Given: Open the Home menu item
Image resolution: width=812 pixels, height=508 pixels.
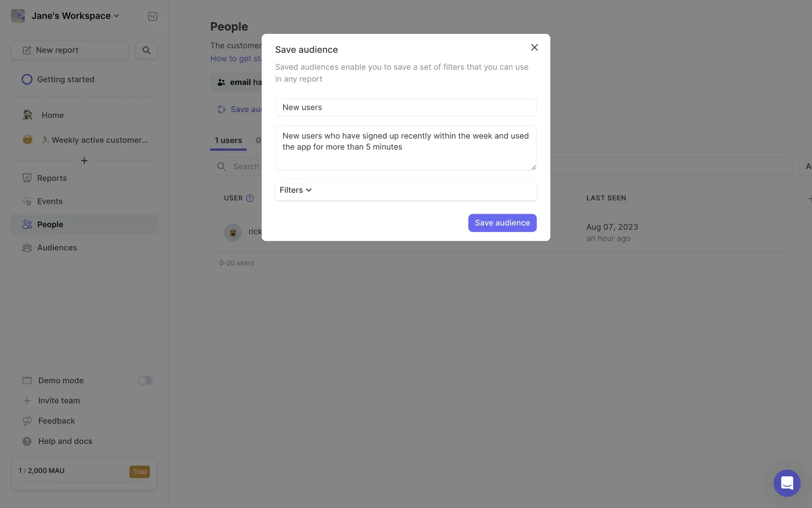Looking at the screenshot, I should [52, 115].
